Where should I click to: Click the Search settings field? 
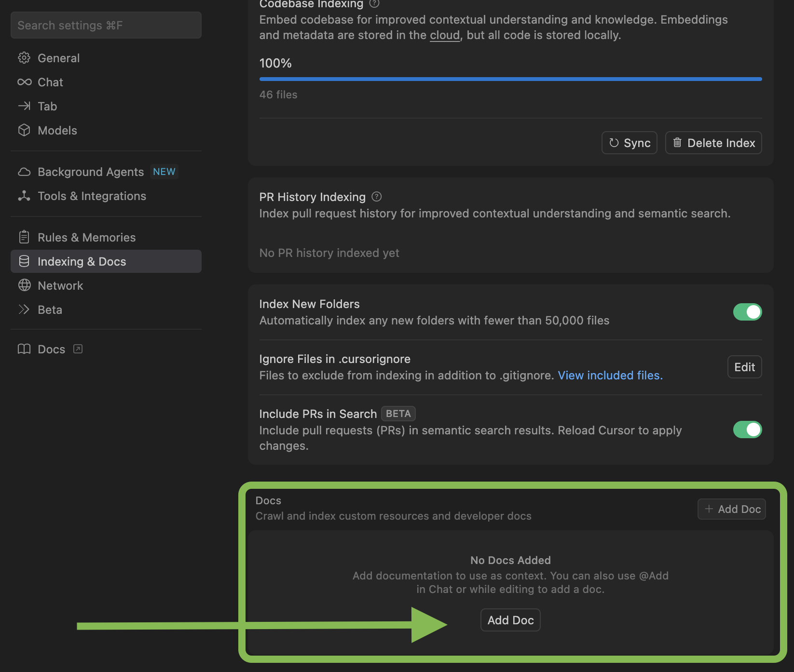[x=106, y=25]
